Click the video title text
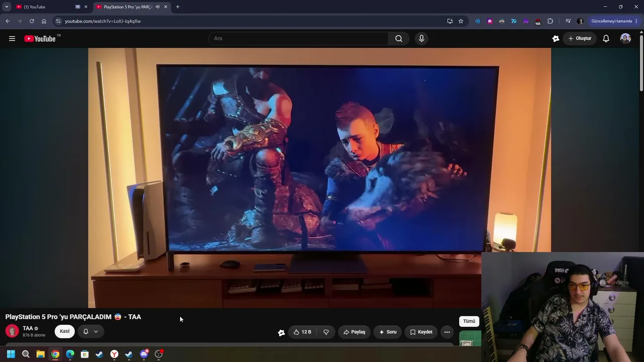Image resolution: width=644 pixels, height=362 pixels. coord(73,317)
